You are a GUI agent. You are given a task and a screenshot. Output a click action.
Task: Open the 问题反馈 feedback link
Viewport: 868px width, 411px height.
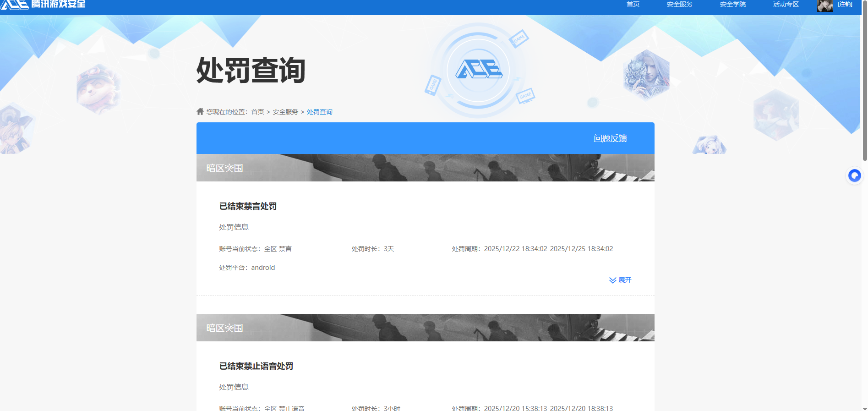610,138
